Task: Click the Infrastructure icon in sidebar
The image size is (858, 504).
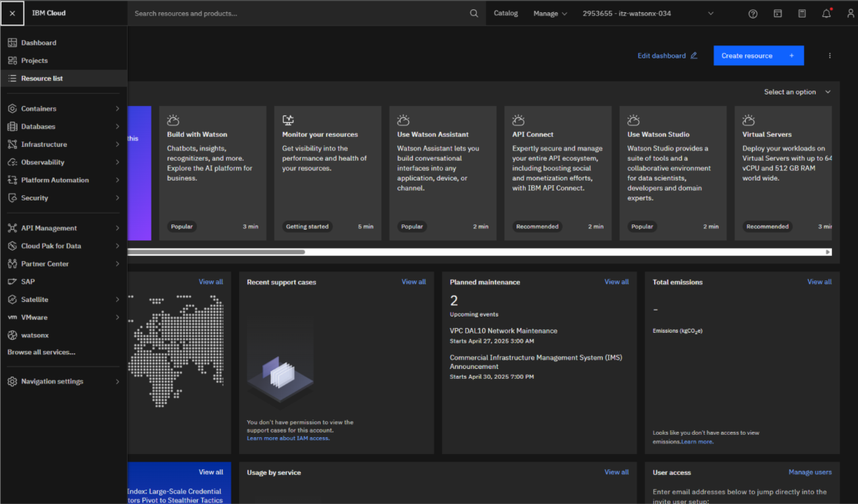Action: [x=12, y=144]
